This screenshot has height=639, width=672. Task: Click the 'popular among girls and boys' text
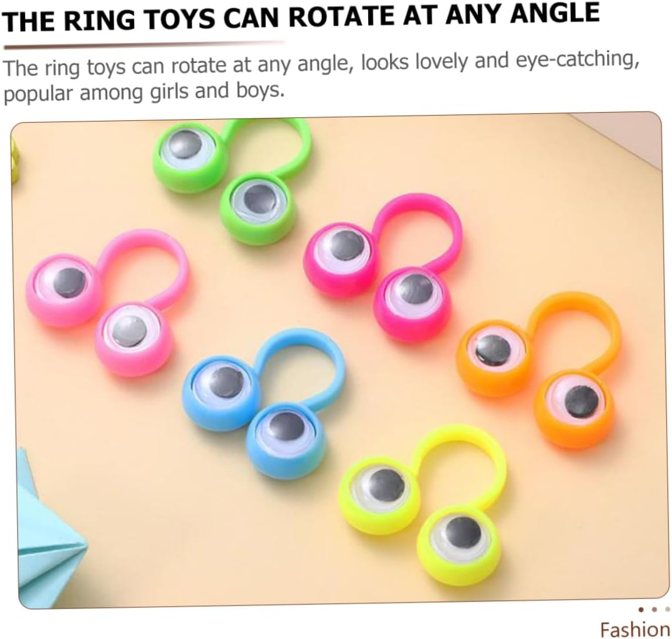(144, 92)
